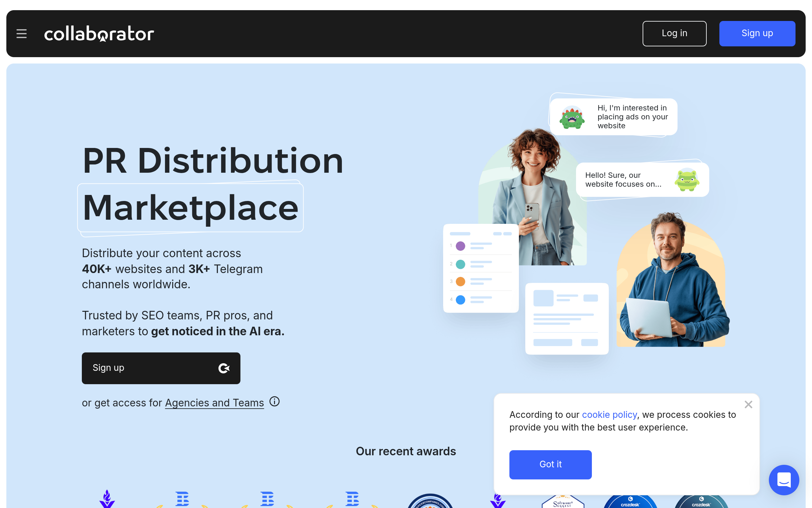Open the Agencies and Teams link

pyautogui.click(x=214, y=403)
